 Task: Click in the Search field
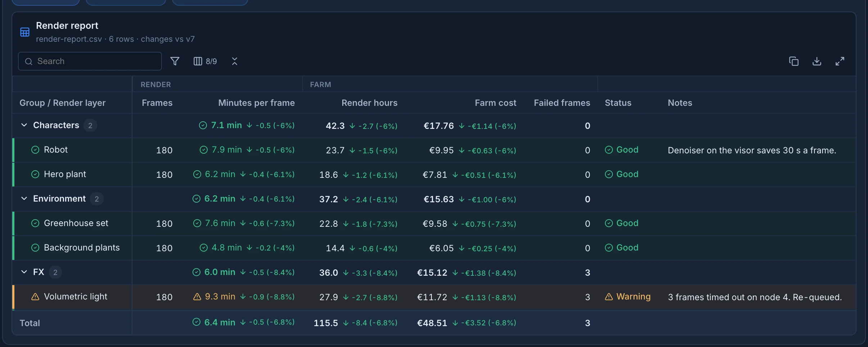(x=90, y=61)
